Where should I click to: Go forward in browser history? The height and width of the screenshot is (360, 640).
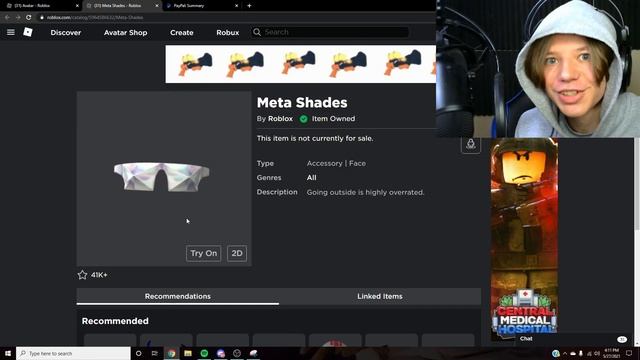click(x=18, y=18)
